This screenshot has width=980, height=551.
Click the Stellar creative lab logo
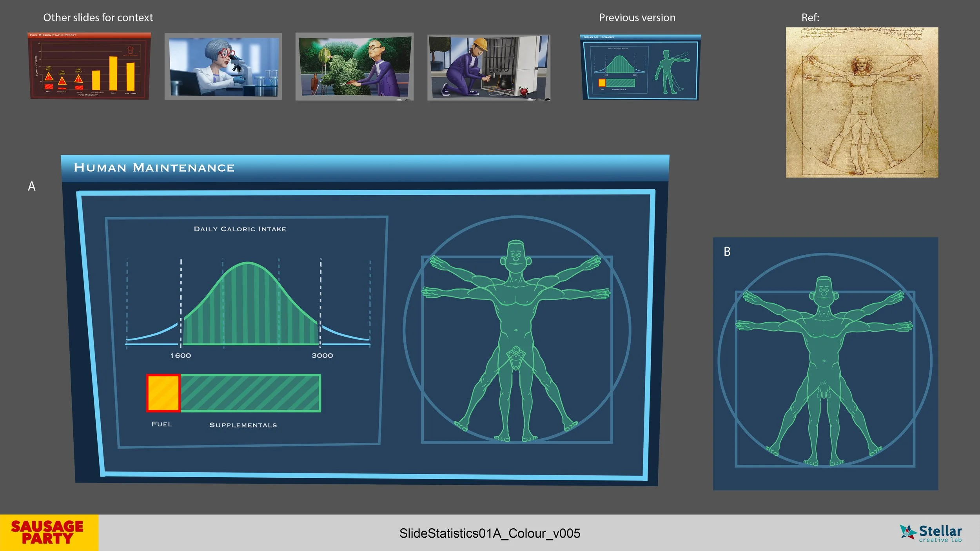931,533
